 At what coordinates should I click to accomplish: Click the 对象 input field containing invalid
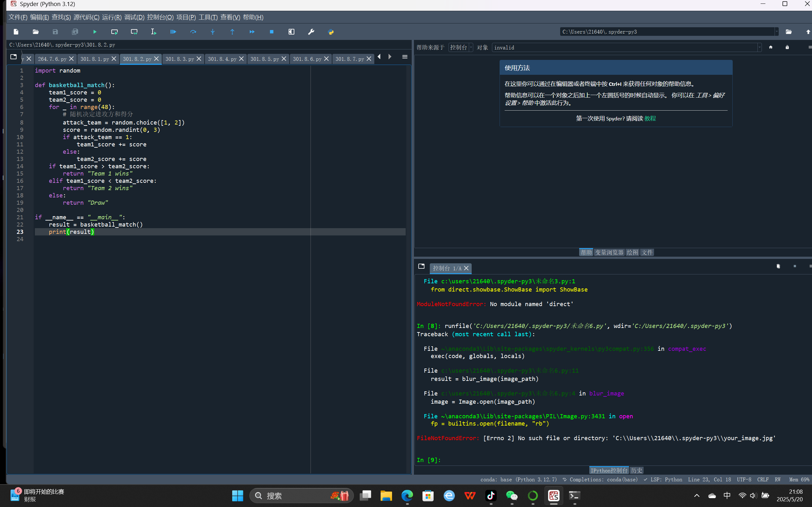coord(624,48)
